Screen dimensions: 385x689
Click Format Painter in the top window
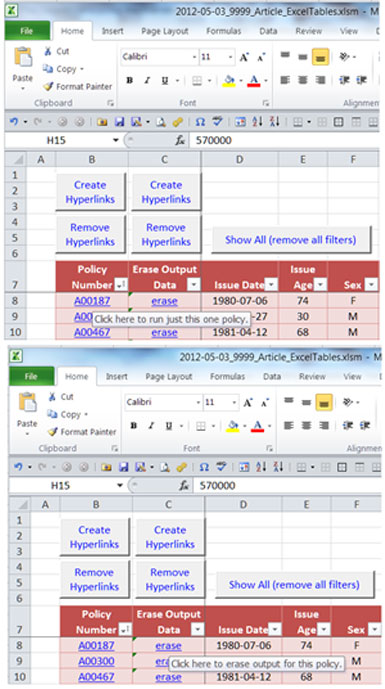[78, 87]
